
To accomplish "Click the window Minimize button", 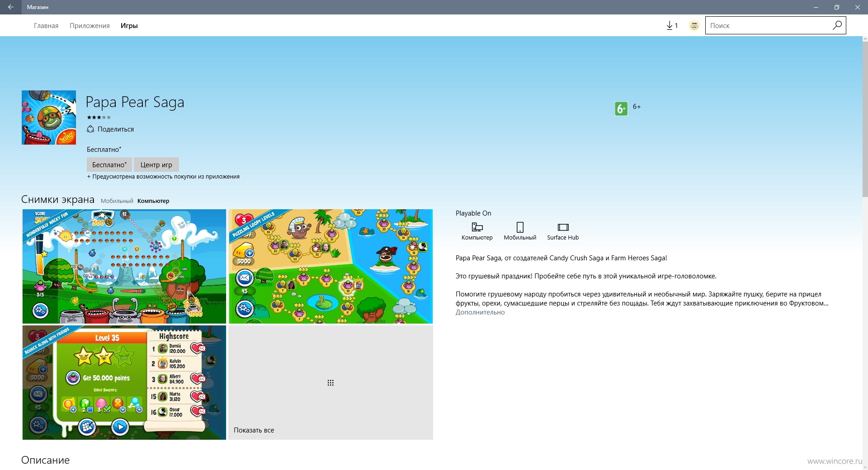I will click(816, 7).
